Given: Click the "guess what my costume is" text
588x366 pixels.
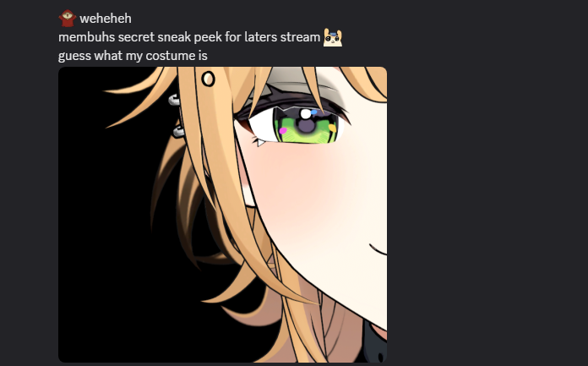Looking at the screenshot, I should point(133,56).
